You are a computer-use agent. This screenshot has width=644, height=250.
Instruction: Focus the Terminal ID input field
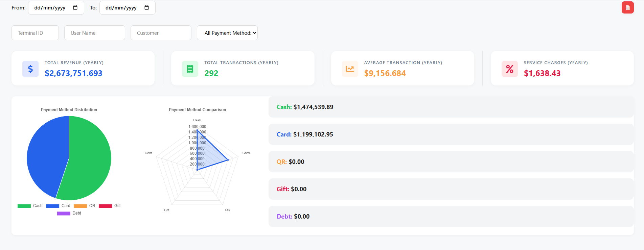[x=35, y=33]
